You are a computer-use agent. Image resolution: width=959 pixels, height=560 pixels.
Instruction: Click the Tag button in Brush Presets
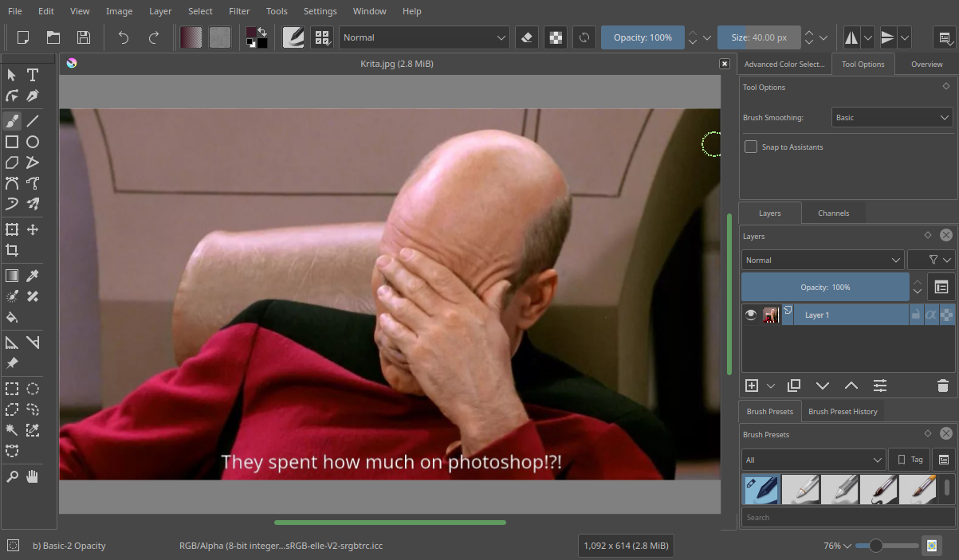[x=910, y=460]
